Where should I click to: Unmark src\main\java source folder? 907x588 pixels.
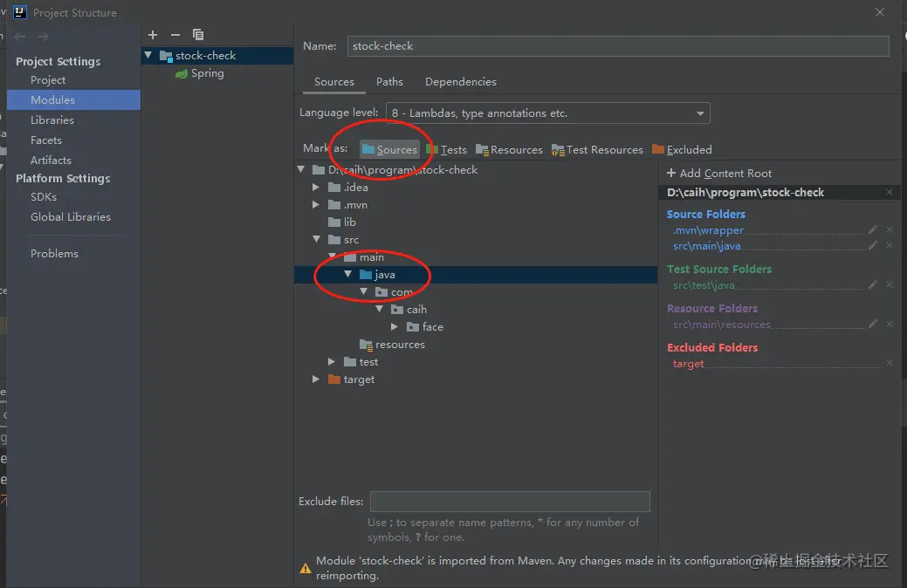[x=890, y=245]
